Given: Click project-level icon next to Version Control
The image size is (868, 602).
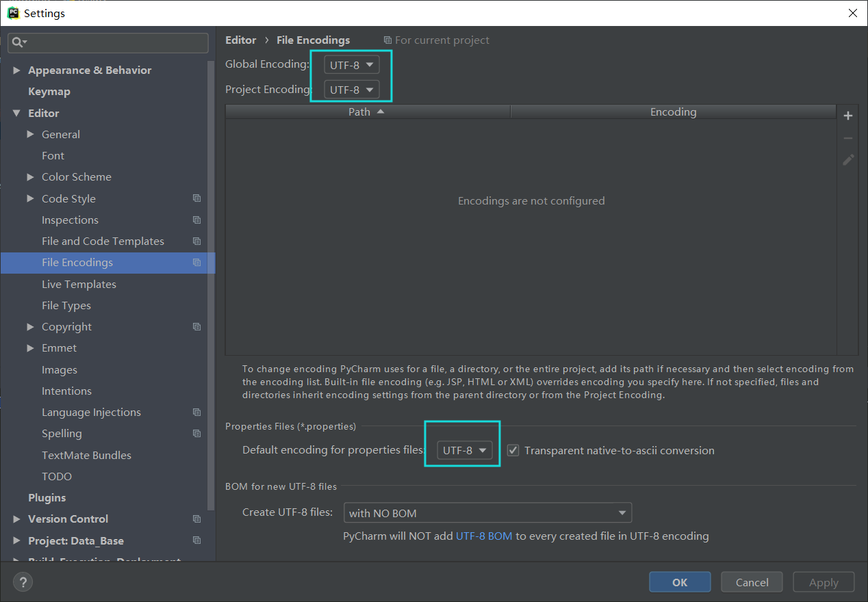Looking at the screenshot, I should [197, 519].
